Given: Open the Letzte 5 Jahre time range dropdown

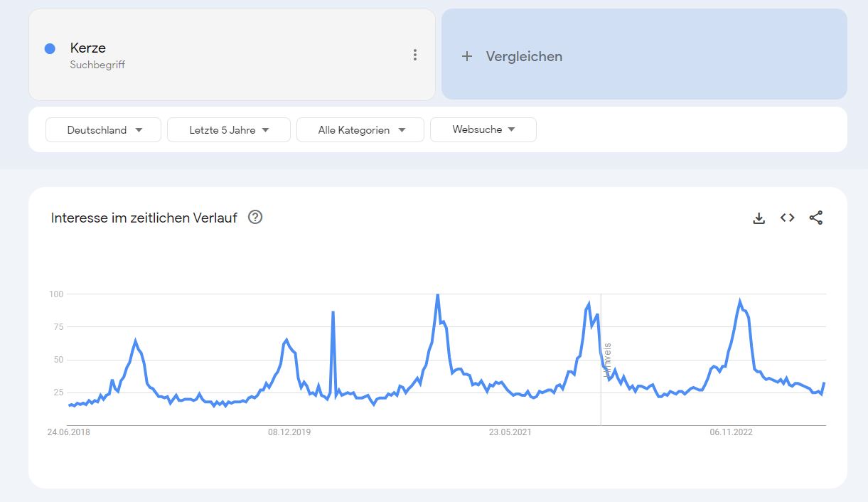Looking at the screenshot, I should click(228, 129).
